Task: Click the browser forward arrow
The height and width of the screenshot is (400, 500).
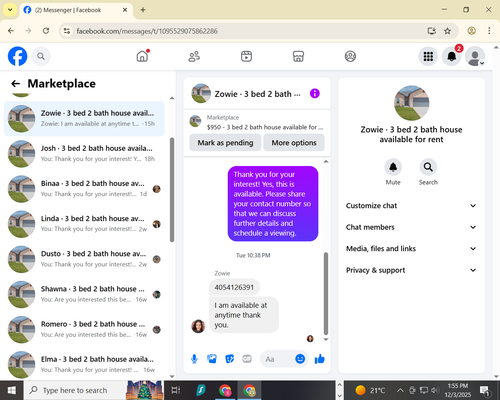Action: point(28,31)
